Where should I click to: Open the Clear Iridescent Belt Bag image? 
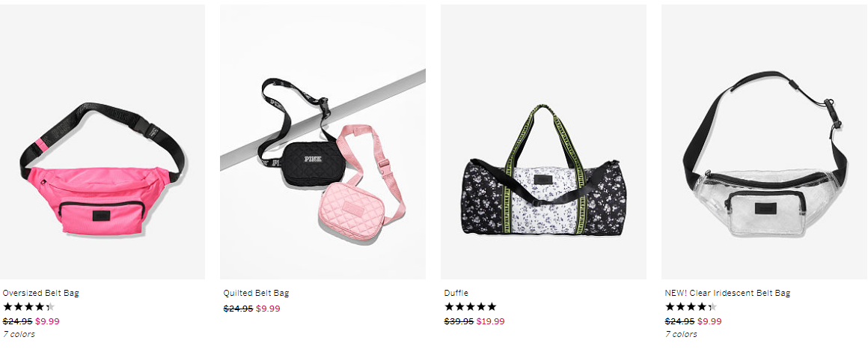click(x=765, y=142)
